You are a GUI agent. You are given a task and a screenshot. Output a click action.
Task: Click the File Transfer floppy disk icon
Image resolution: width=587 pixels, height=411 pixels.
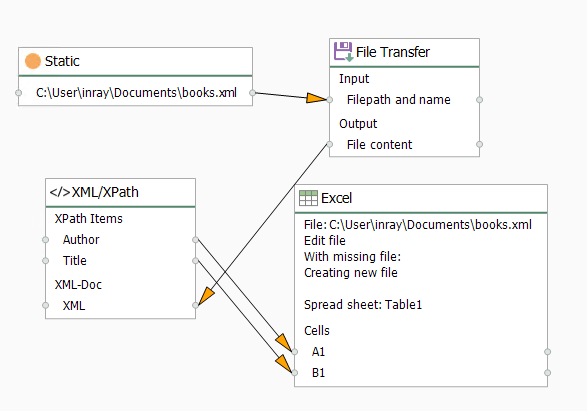click(343, 52)
